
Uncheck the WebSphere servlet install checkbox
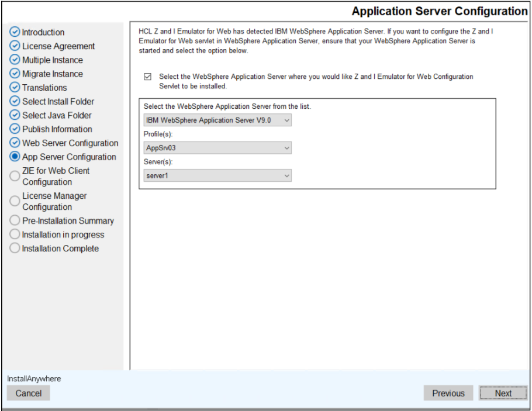(x=147, y=77)
